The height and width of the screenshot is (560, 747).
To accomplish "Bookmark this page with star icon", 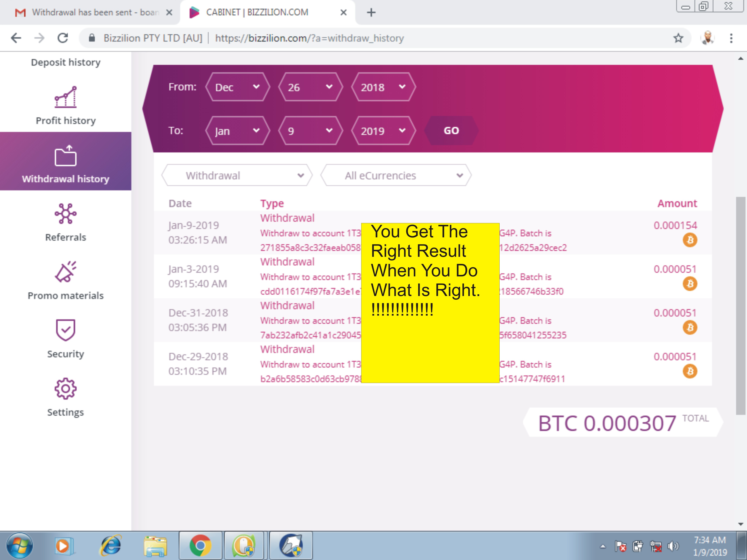I will pyautogui.click(x=678, y=38).
